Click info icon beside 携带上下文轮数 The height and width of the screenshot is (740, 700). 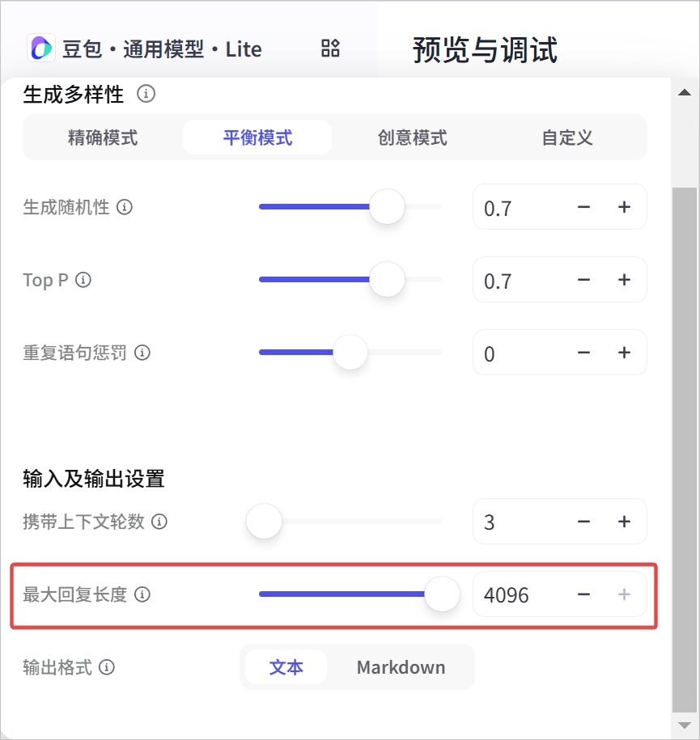[x=159, y=522]
